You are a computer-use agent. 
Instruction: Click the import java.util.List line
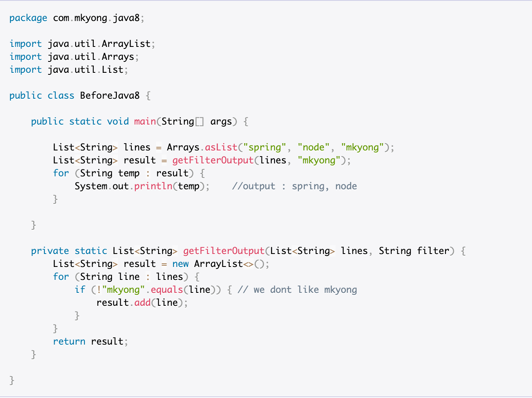[x=69, y=70]
